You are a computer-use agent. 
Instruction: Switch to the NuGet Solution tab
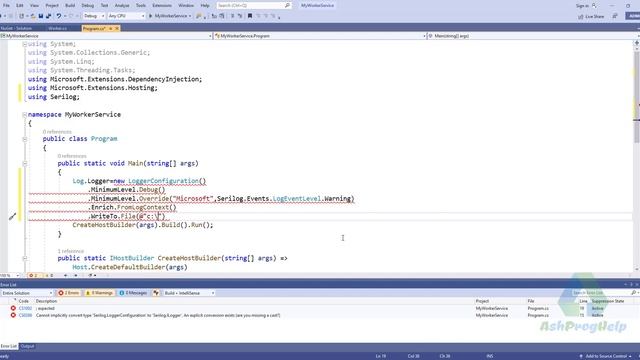16,29
